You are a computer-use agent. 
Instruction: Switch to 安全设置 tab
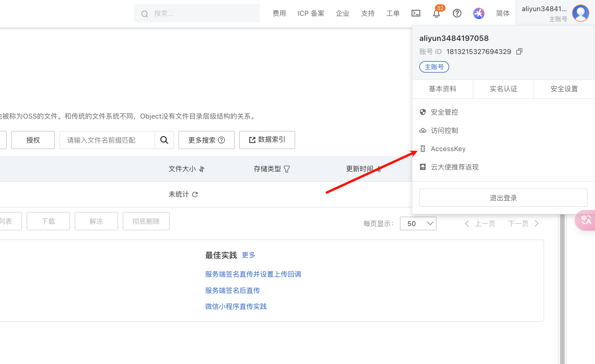pyautogui.click(x=564, y=89)
